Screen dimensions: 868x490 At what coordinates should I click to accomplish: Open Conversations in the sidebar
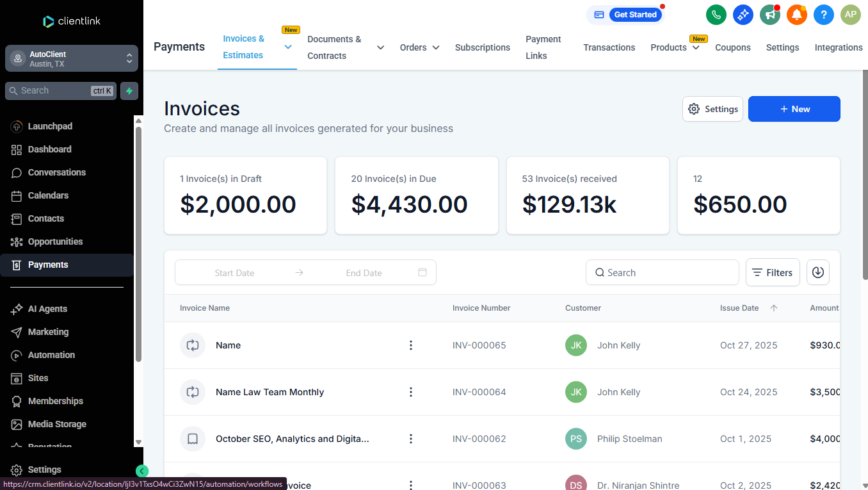tap(56, 172)
